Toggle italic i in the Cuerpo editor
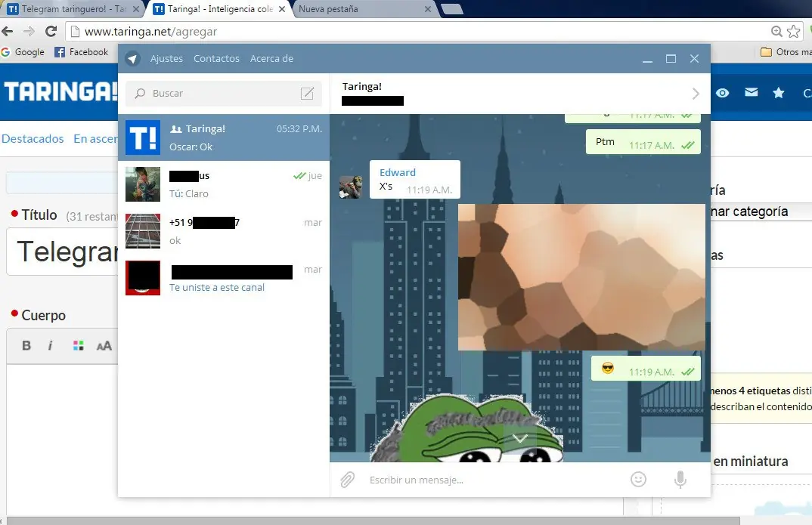The image size is (812, 525). click(x=50, y=345)
